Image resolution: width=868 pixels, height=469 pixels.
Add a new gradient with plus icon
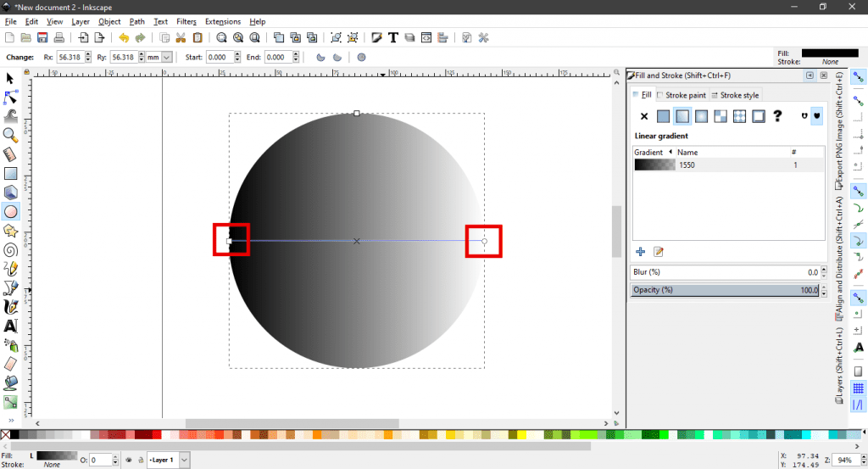click(641, 252)
